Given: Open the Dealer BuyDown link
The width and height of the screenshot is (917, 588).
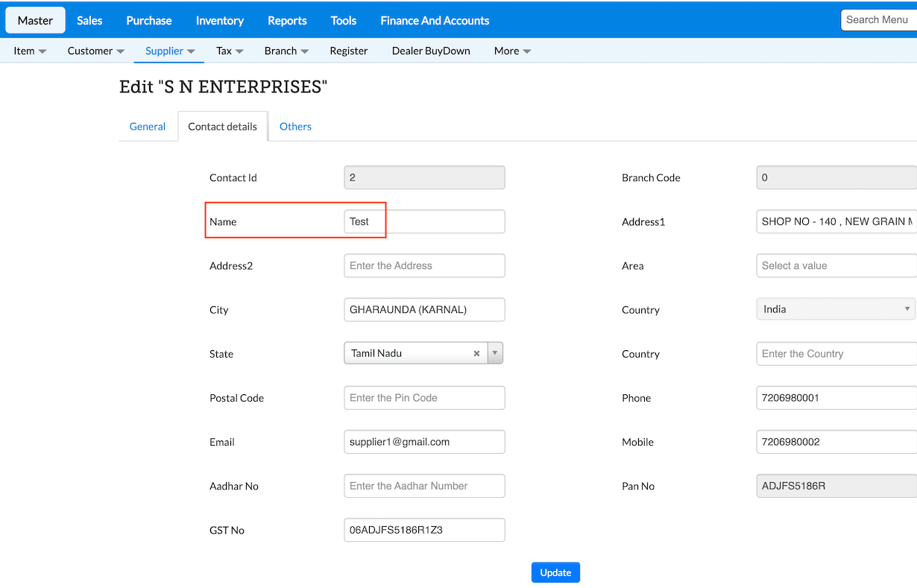Looking at the screenshot, I should pos(431,51).
